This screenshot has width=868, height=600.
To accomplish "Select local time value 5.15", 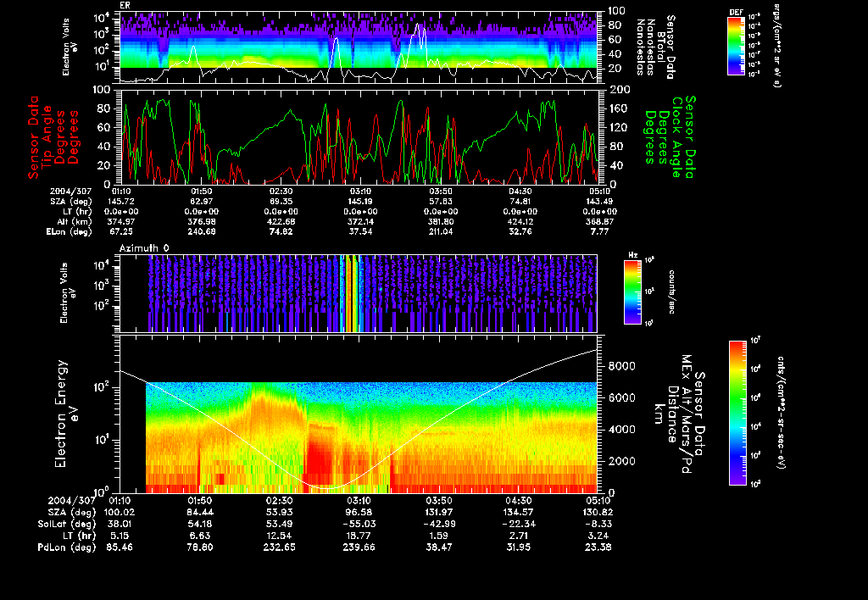I will pos(120,536).
